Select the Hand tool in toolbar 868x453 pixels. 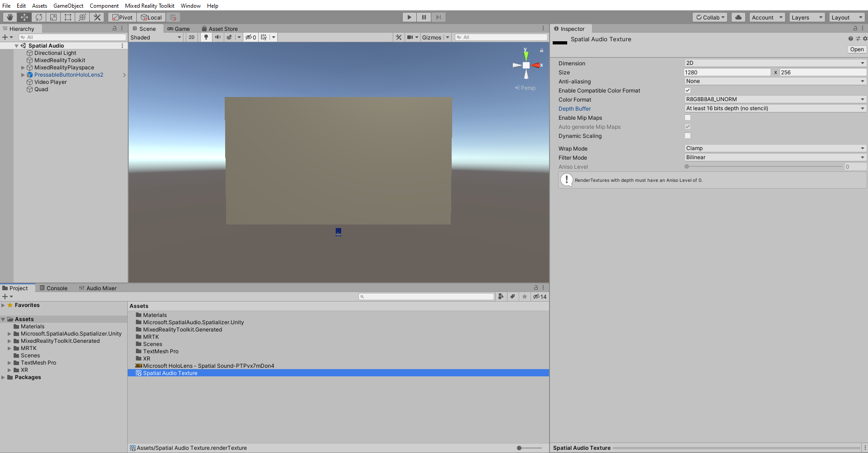click(10, 17)
